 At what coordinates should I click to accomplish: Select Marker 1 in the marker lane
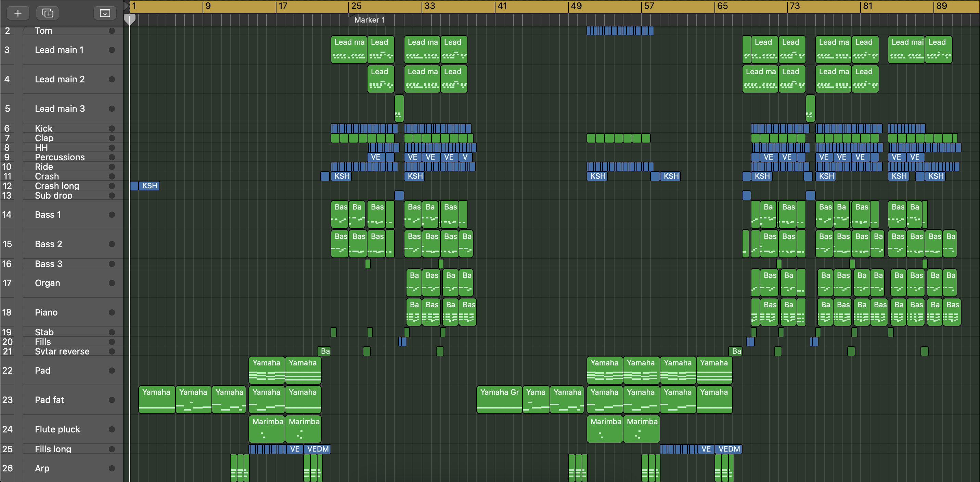(370, 20)
